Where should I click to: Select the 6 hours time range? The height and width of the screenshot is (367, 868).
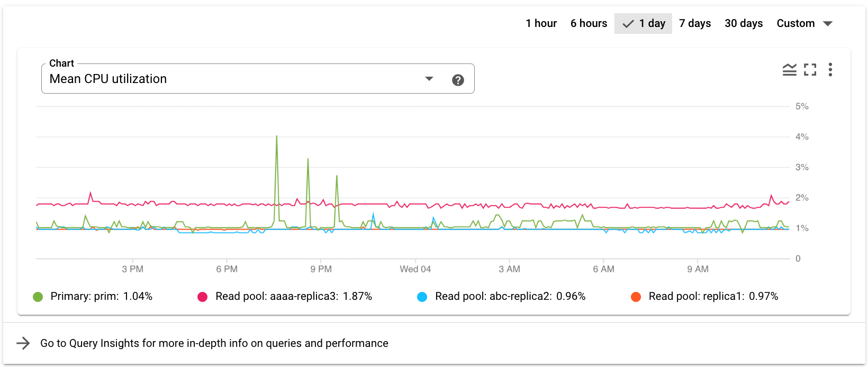click(589, 23)
